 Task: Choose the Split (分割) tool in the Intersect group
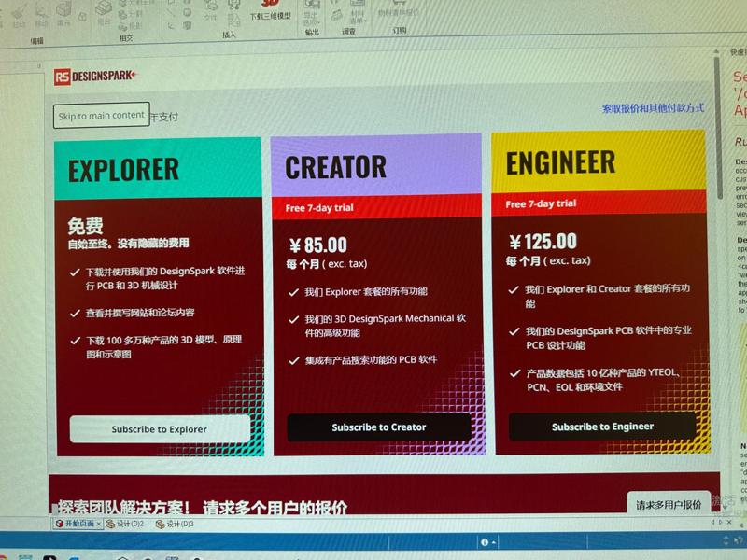(130, 15)
